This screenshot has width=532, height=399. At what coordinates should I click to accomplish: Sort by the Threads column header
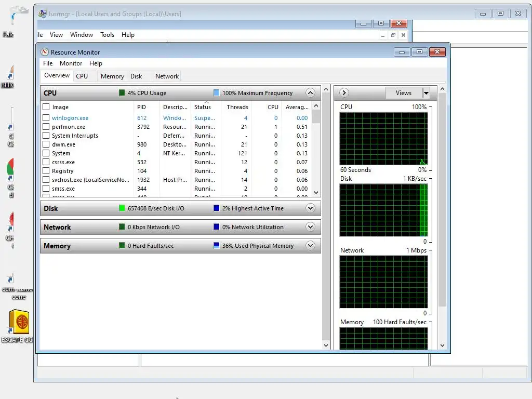[237, 107]
